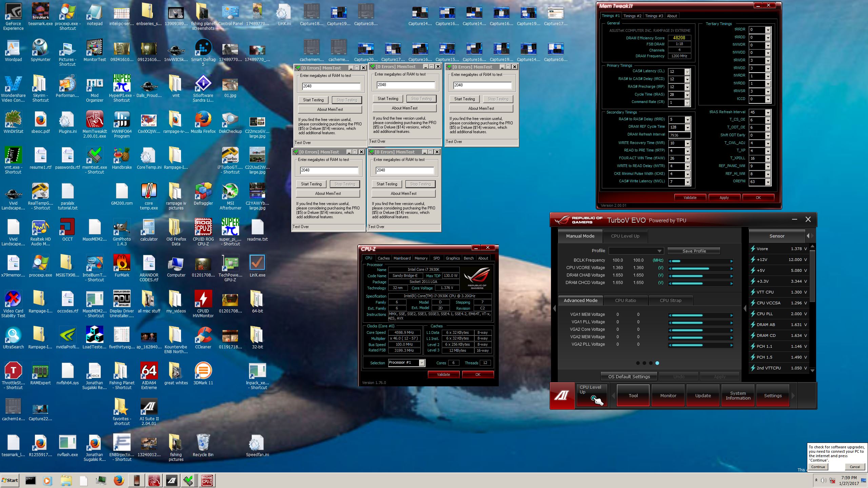
Task: Click the AI Suite logo in TurboV EVO
Action: coord(562,395)
